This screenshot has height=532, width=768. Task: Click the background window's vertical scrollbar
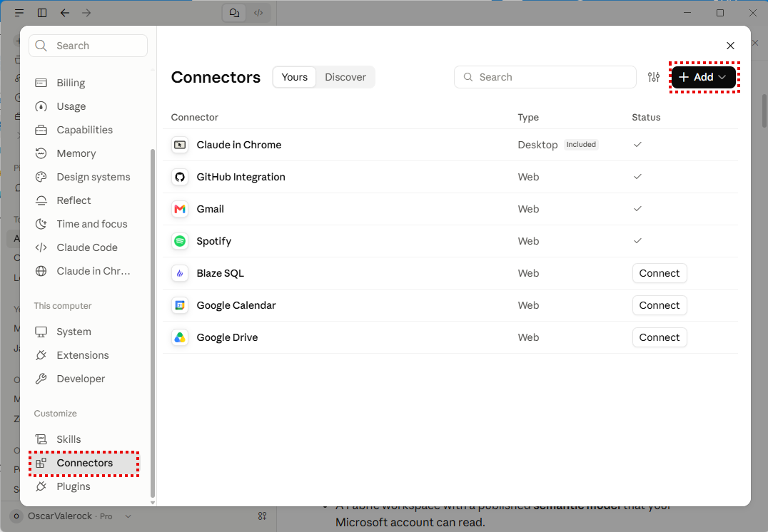764,111
